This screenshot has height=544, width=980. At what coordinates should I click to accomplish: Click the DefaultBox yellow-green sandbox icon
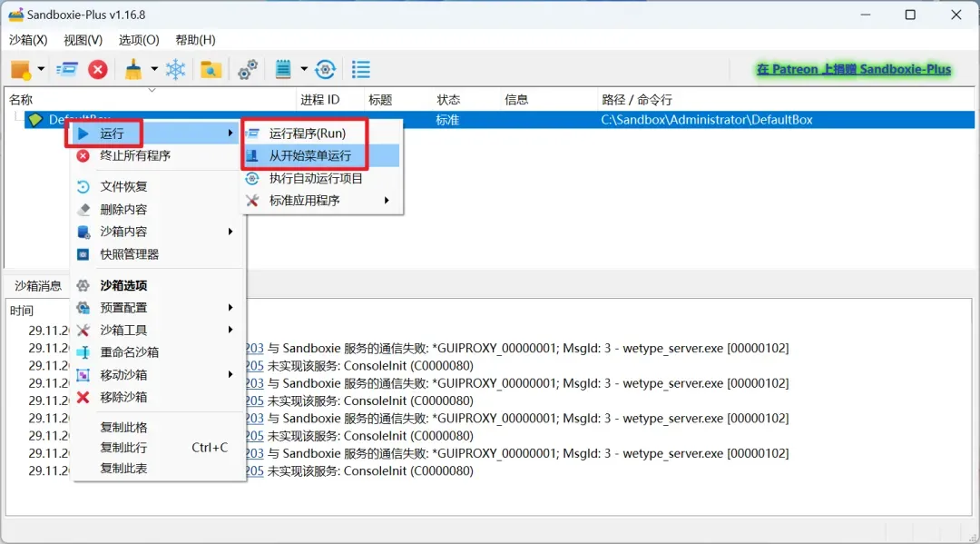[35, 120]
